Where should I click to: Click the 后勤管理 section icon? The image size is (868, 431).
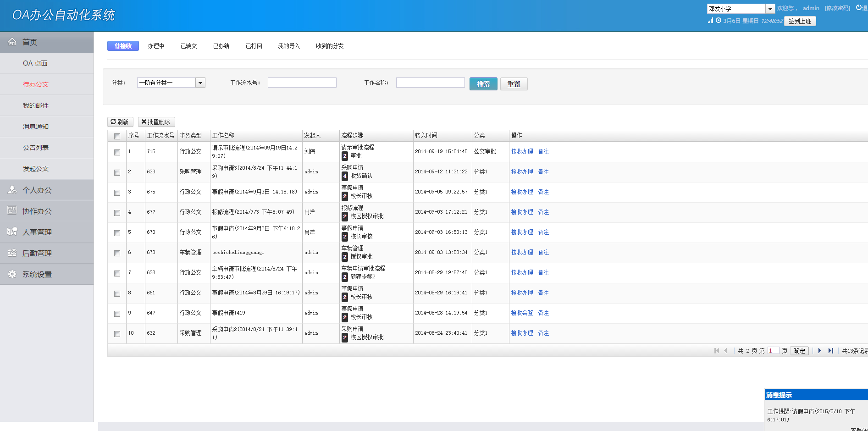tap(12, 253)
